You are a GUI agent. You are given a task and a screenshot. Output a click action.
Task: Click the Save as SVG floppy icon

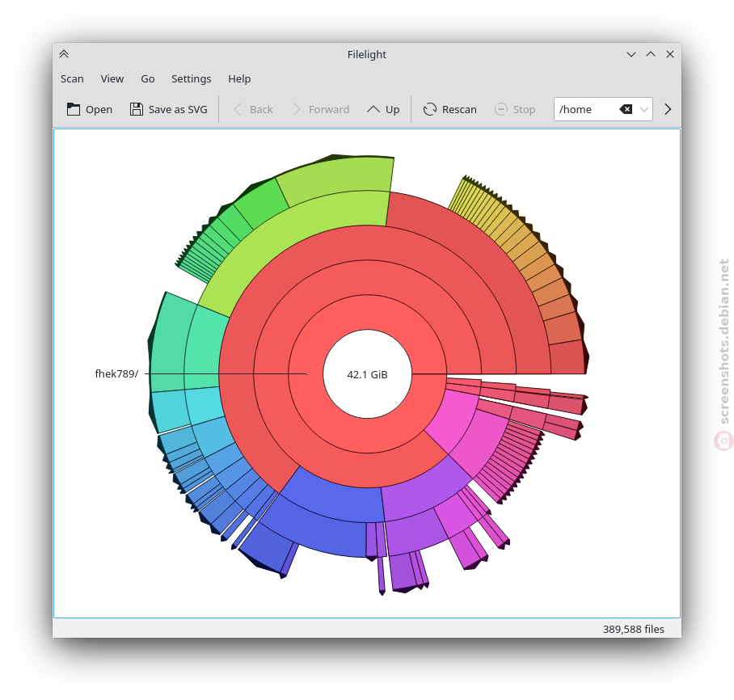137,109
